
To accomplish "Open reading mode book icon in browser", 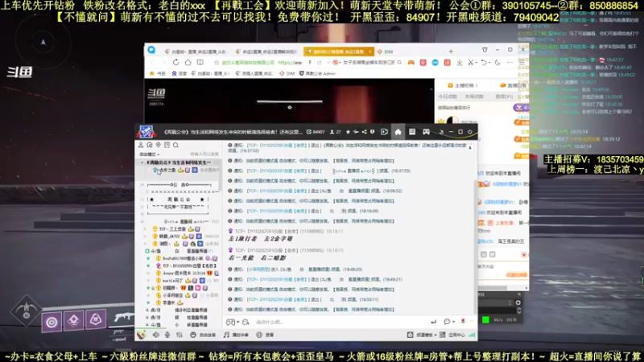I will click(x=200, y=63).
